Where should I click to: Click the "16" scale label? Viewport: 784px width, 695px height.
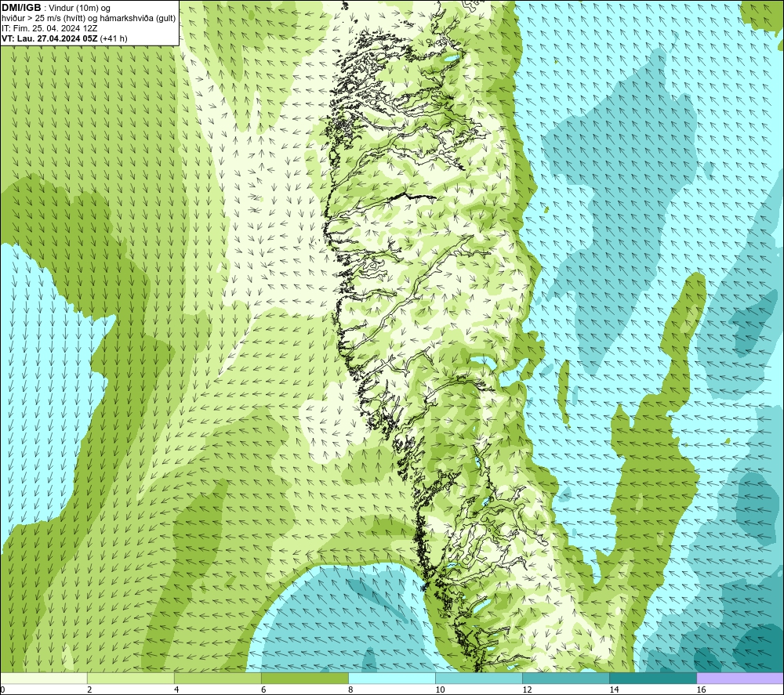(700, 690)
